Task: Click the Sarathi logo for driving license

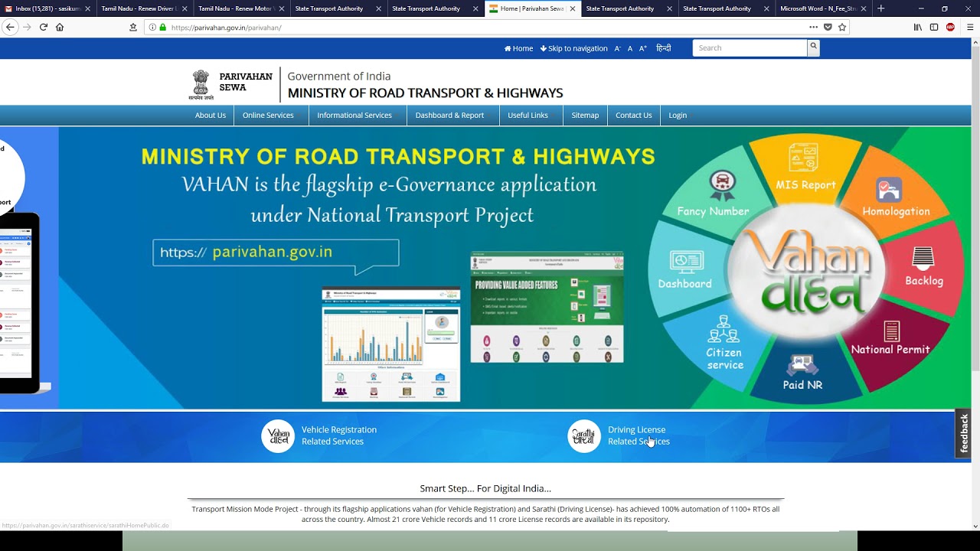Action: click(x=584, y=436)
